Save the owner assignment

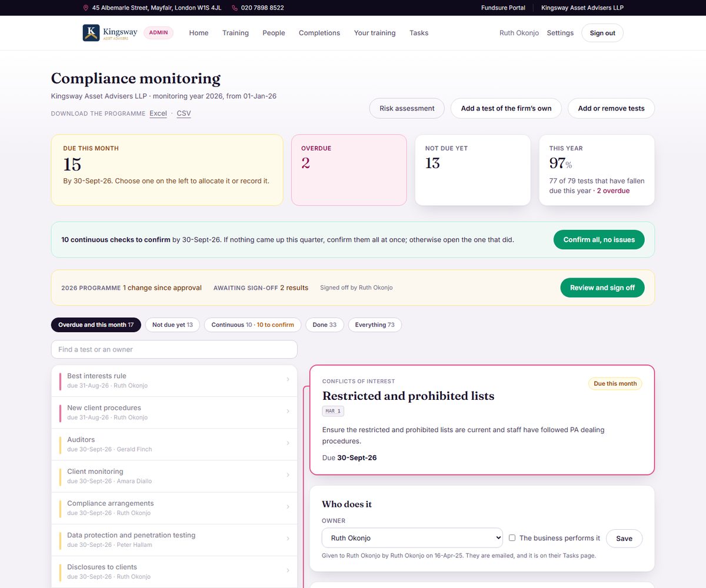pos(624,539)
